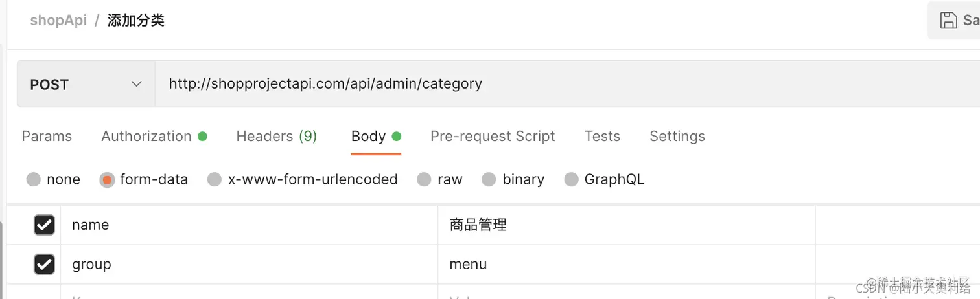Choose the binary body option

489,179
